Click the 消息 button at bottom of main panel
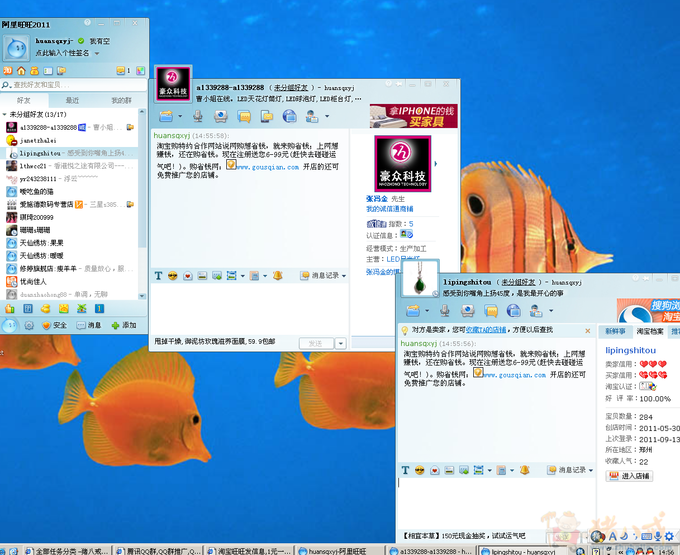680x555 pixels. click(88, 325)
